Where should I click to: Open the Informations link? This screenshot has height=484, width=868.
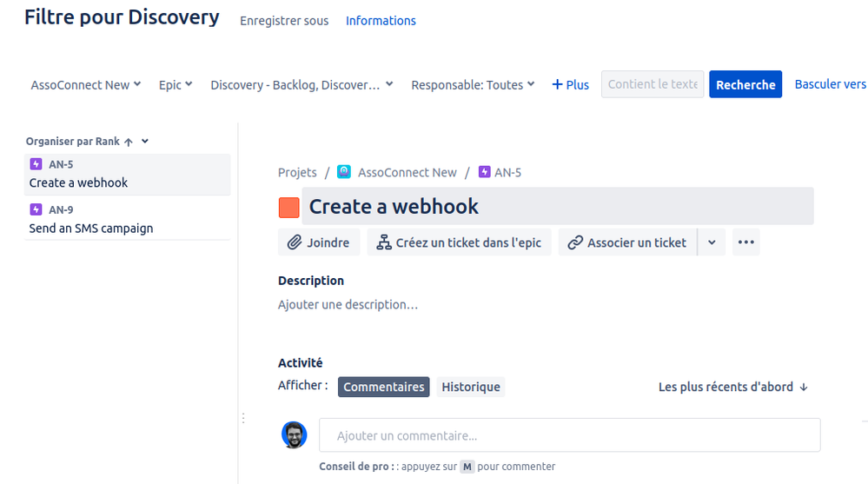pyautogui.click(x=381, y=21)
